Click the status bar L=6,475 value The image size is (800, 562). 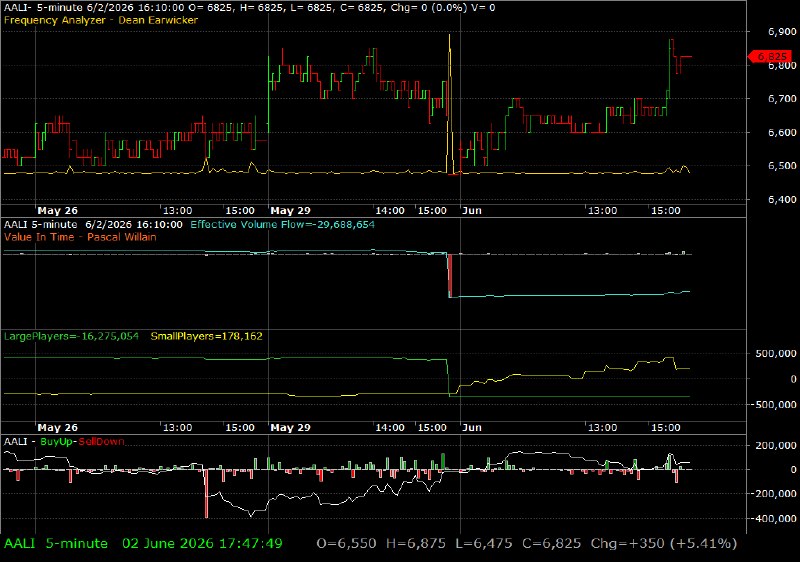click(x=484, y=544)
